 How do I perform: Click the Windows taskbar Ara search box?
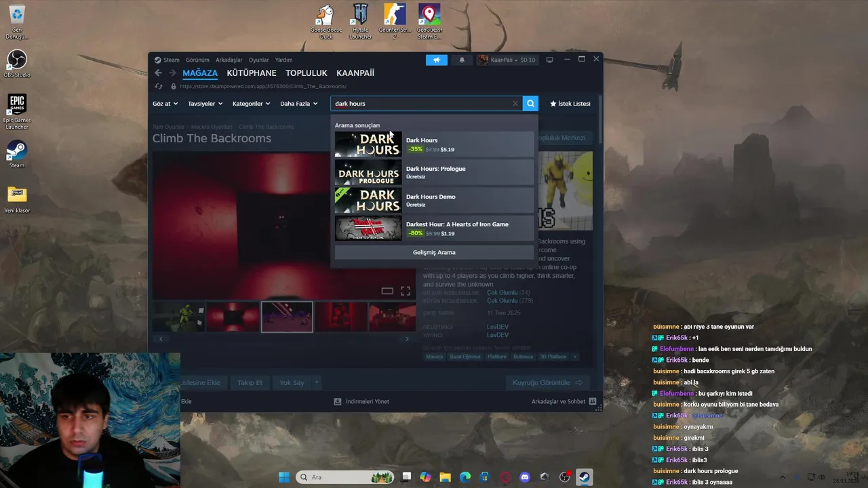[346, 477]
